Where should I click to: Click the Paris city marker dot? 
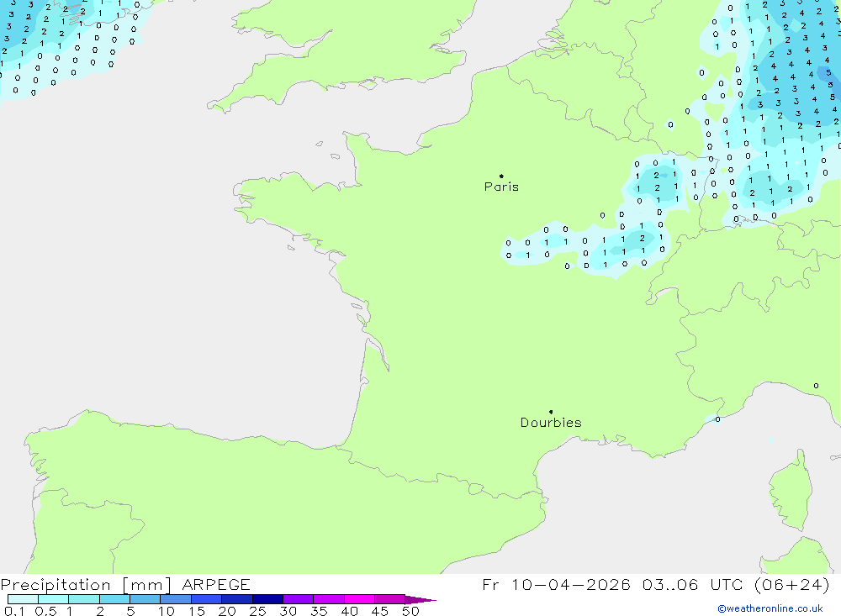click(501, 176)
